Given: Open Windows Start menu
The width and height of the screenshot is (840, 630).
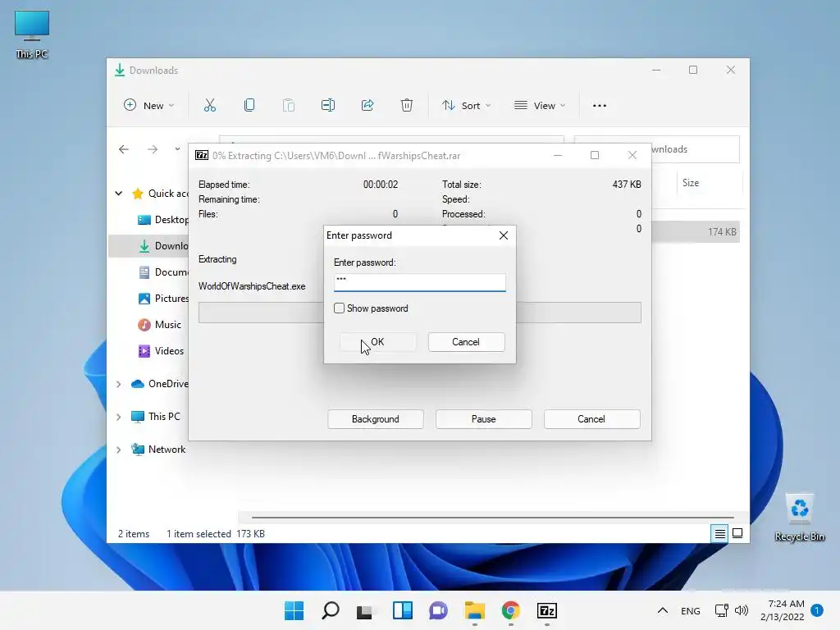Looking at the screenshot, I should [x=294, y=610].
